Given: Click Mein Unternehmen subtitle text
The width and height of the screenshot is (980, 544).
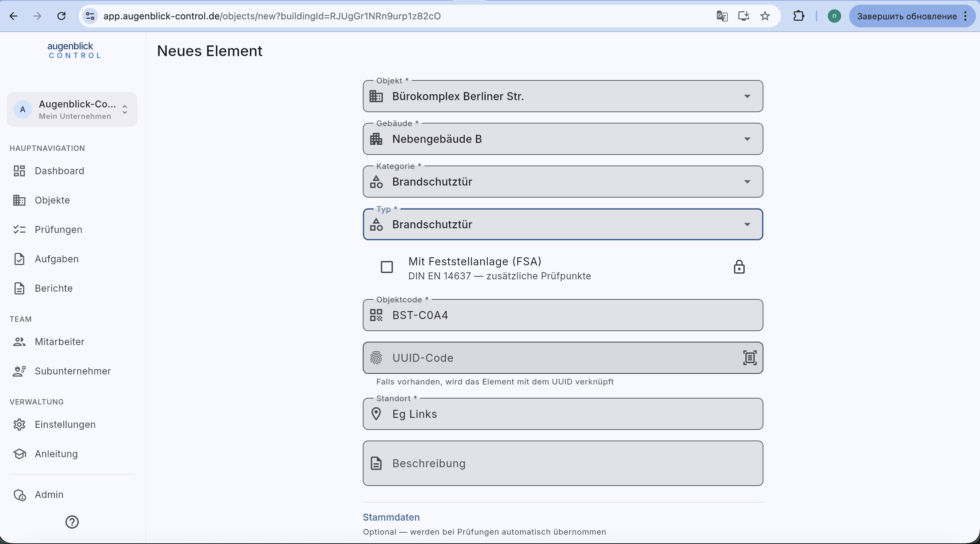Looking at the screenshot, I should pos(75,116).
